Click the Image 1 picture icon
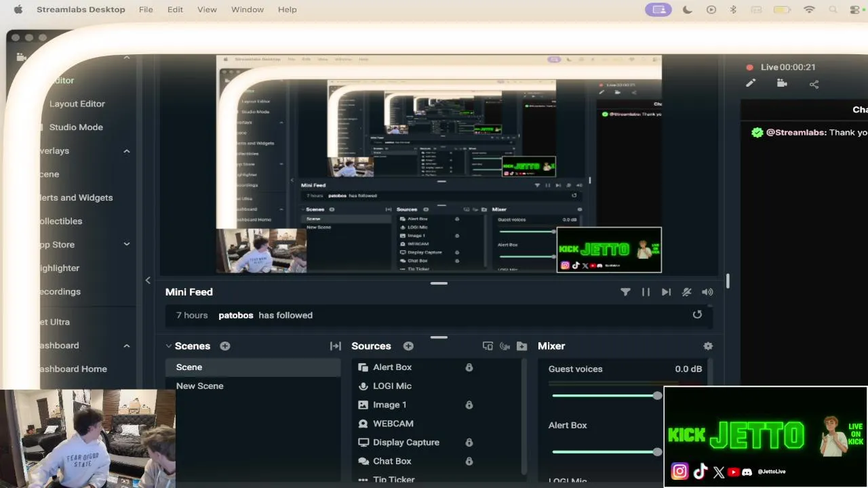868x488 pixels. [363, 405]
